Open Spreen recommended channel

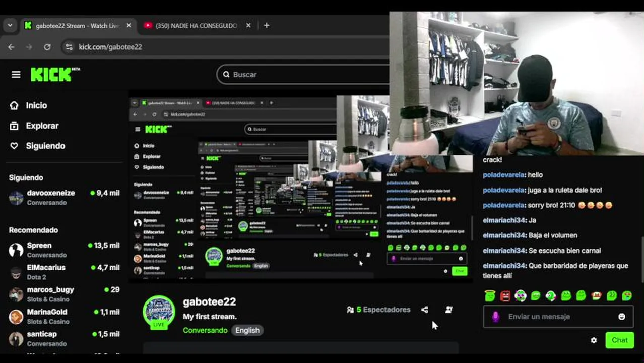point(64,250)
